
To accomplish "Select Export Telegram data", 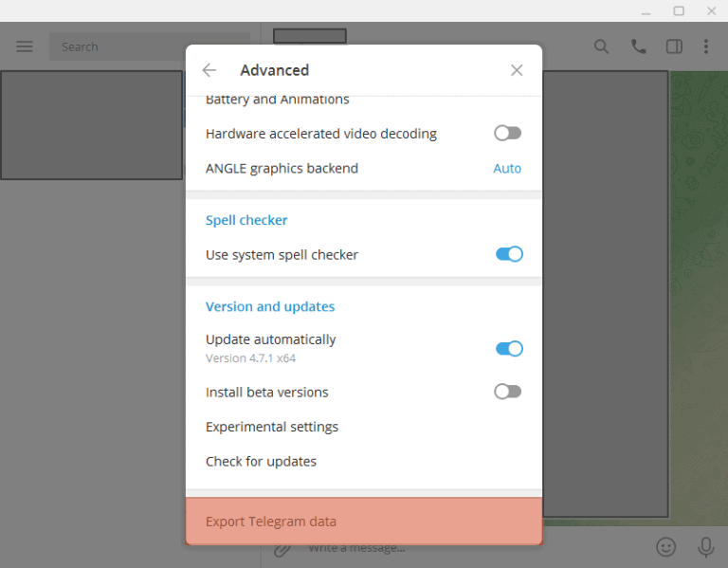I will coord(271,522).
